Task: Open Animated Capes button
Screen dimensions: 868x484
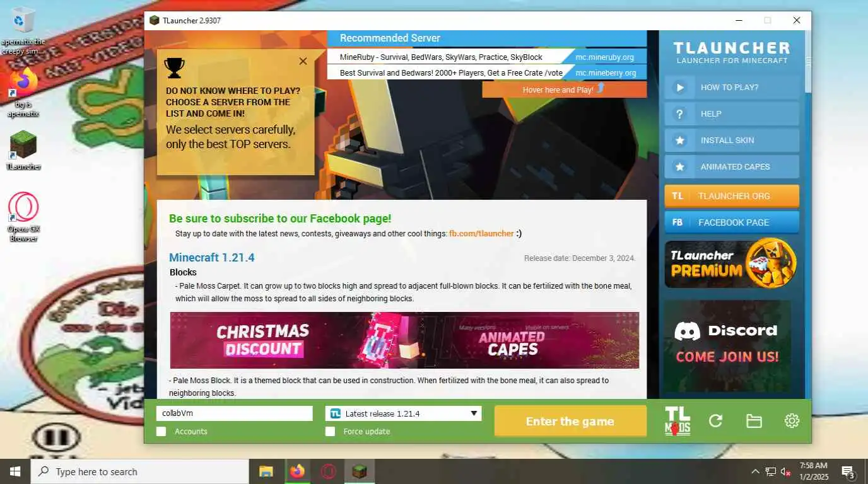Action: click(x=732, y=167)
